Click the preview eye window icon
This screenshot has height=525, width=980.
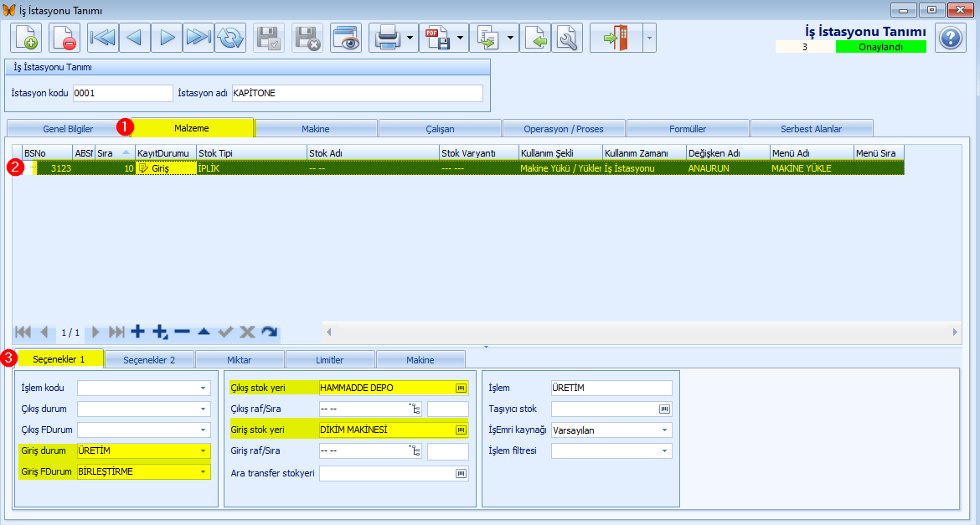(346, 39)
